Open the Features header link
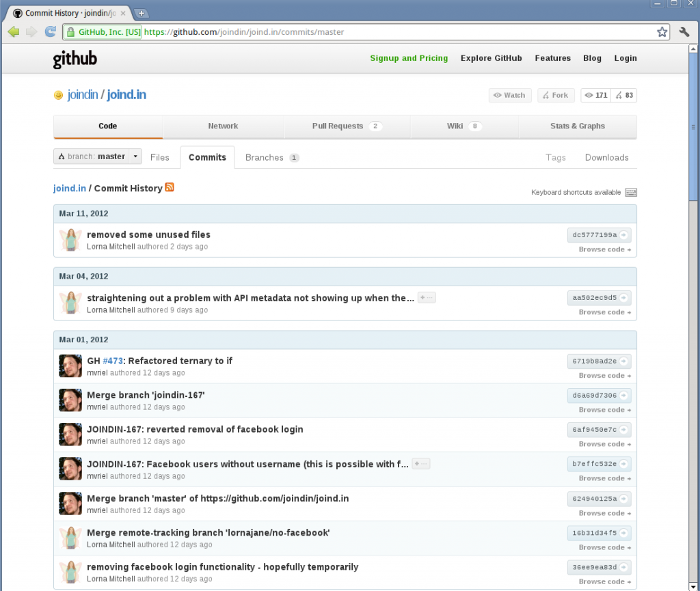 coord(552,58)
